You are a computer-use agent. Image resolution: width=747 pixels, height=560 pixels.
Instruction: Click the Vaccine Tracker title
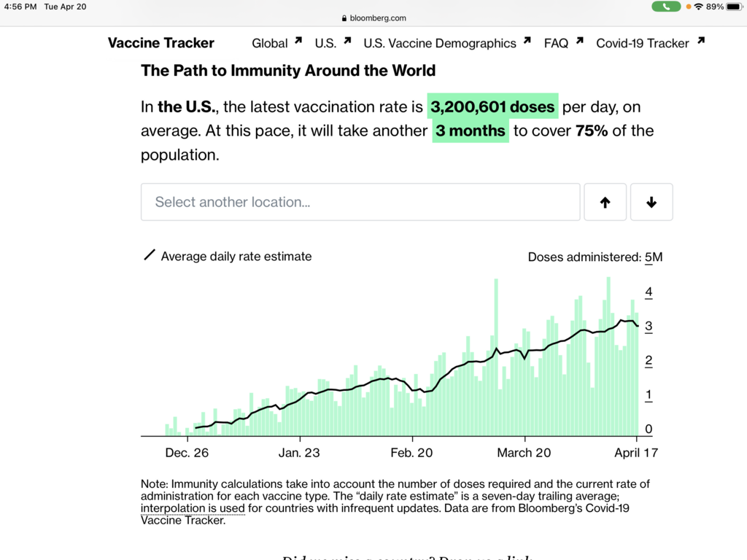[161, 43]
